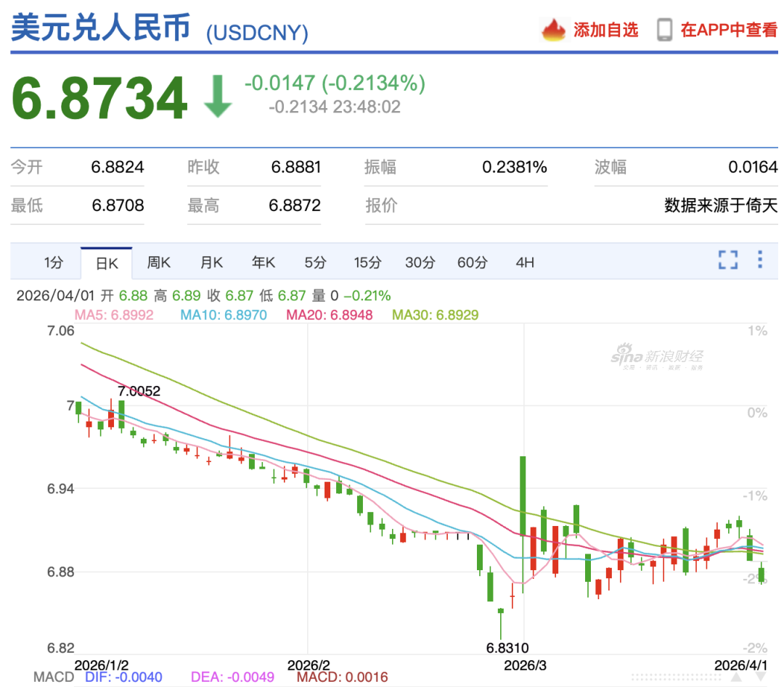Click the 2026/4/1 date axis label
This screenshot has height=687, width=784.
pyautogui.click(x=740, y=665)
